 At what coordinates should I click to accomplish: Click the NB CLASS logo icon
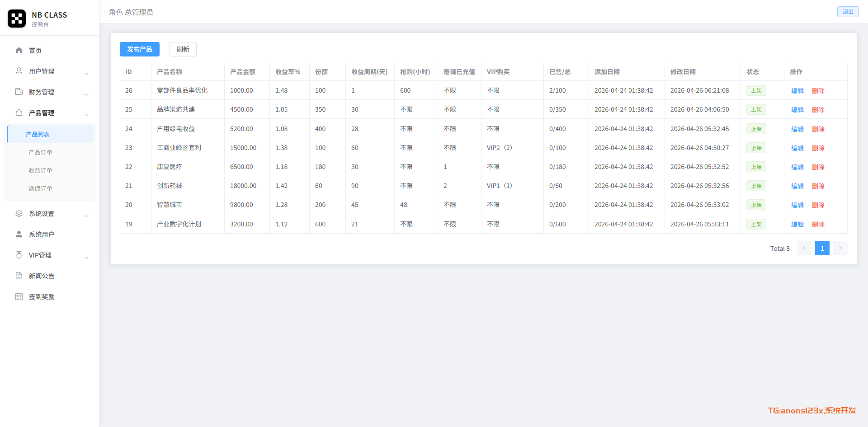tap(17, 19)
